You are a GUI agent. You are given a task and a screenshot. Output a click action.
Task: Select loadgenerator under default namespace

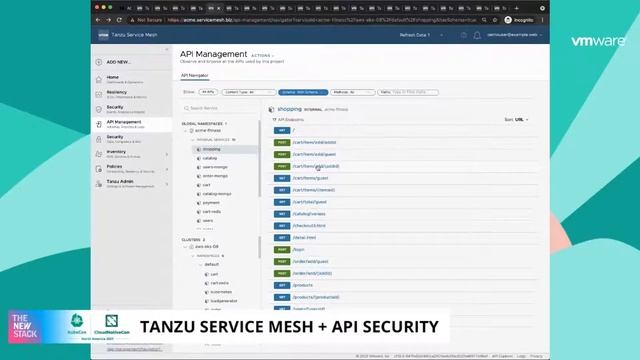point(224,301)
